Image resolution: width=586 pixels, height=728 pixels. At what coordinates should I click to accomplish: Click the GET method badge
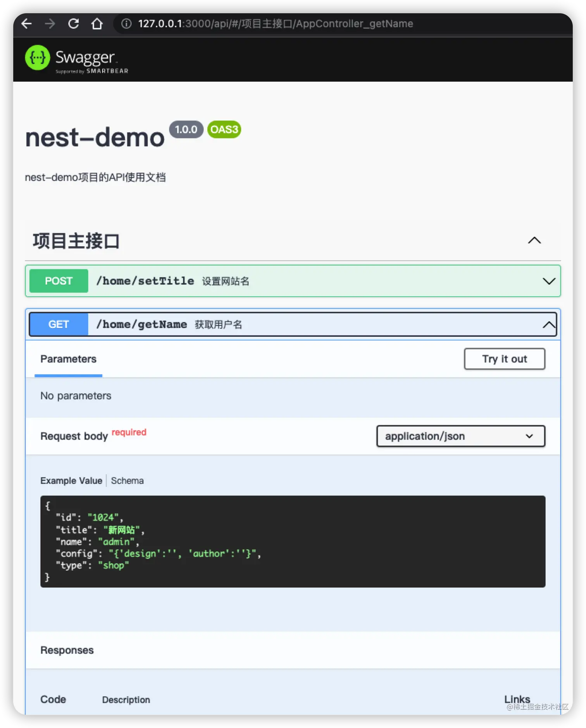(59, 324)
